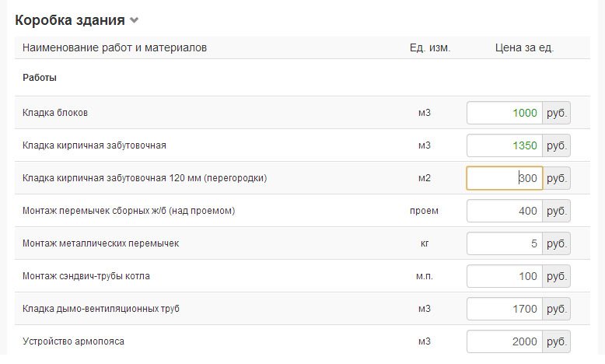Click the Наименование работ и материалов header
This screenshot has height=364, width=605.
coord(114,48)
